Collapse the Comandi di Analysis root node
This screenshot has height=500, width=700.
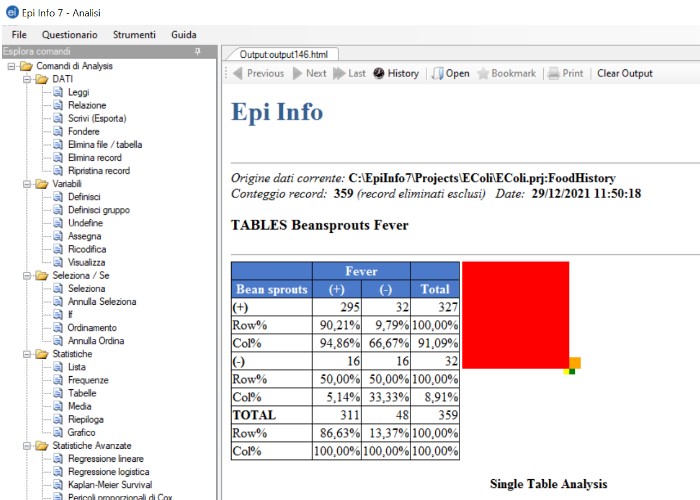[x=11, y=66]
